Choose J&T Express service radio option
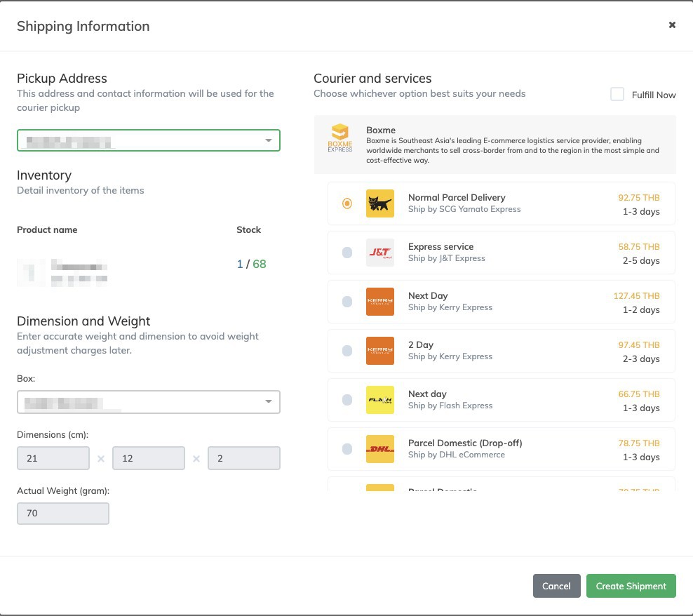Viewport: 693px width, 616px height. tap(347, 253)
